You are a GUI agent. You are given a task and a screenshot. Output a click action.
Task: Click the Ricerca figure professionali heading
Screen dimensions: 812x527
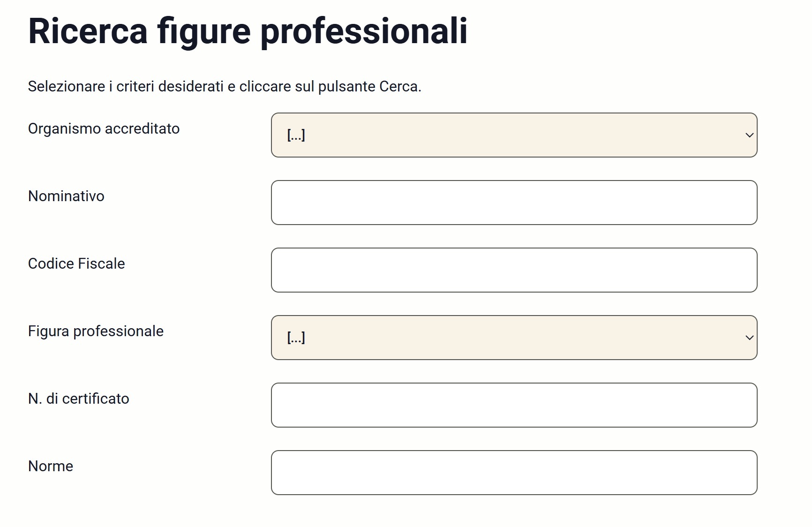(x=248, y=31)
